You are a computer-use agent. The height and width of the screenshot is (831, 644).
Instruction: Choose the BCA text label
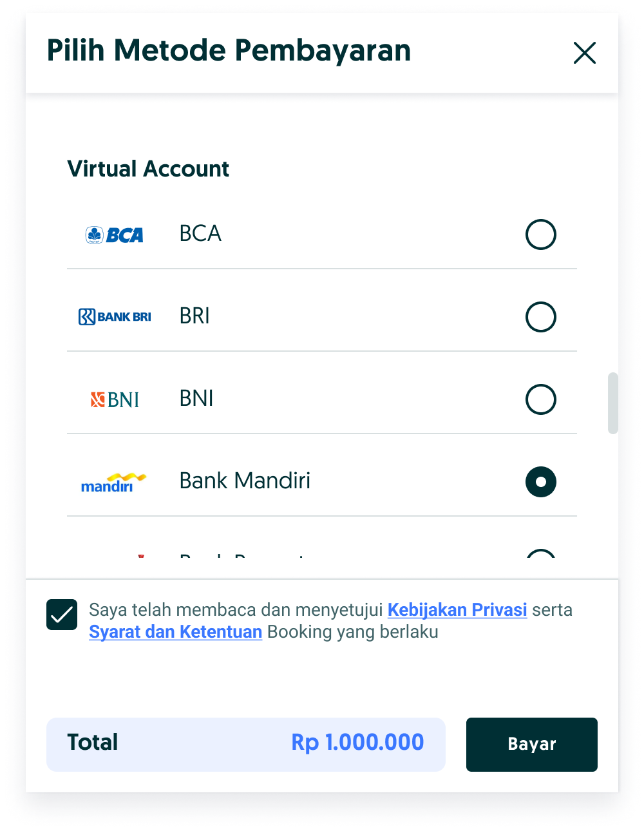click(200, 234)
